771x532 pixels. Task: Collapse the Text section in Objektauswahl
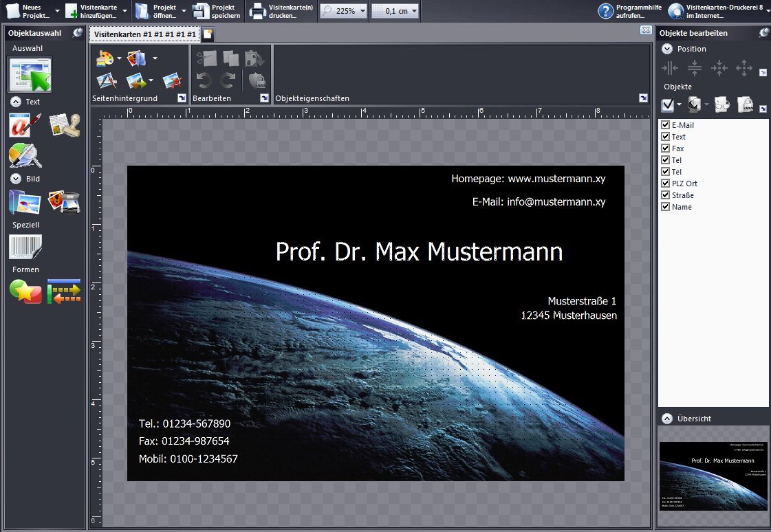click(16, 102)
